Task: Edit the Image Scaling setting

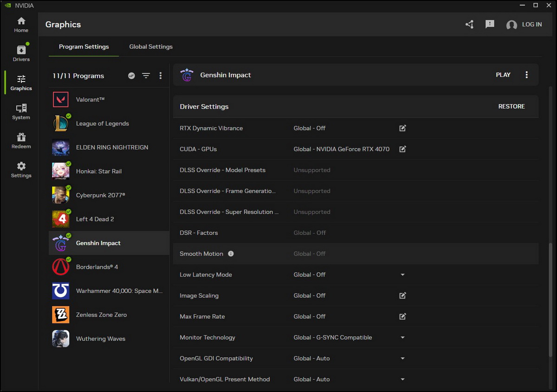Action: 403,296
